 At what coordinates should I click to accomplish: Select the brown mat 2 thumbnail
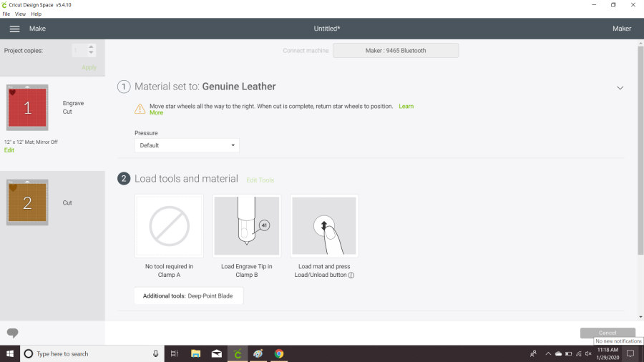pyautogui.click(x=27, y=202)
